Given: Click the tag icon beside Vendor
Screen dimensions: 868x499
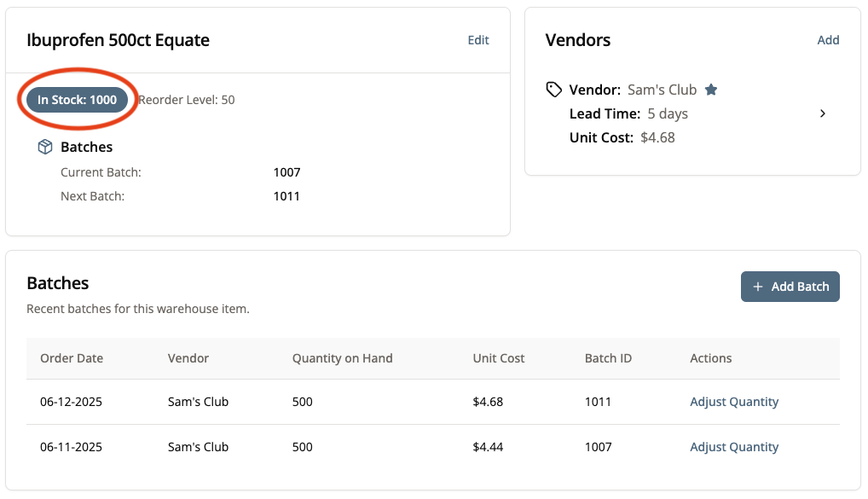Looking at the screenshot, I should pos(554,90).
